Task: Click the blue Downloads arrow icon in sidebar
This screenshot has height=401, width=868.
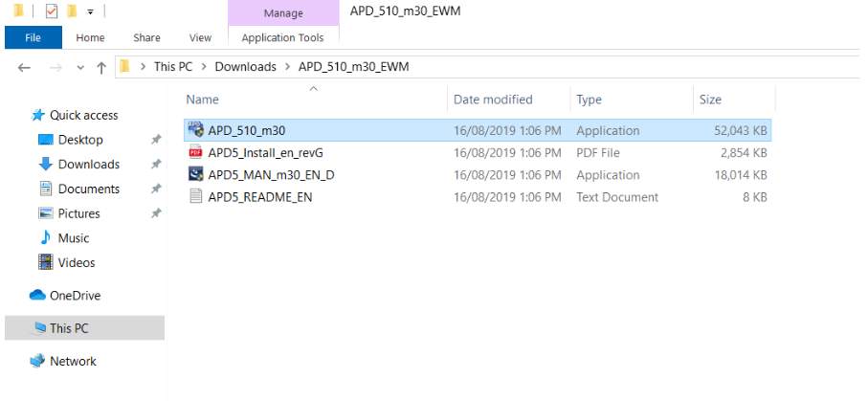Action: click(x=45, y=165)
